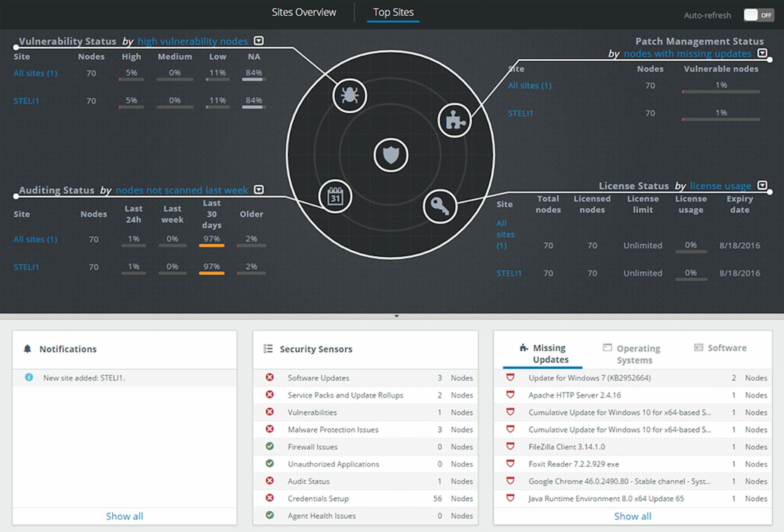Open the License Status dropdown arrow
784x532 pixels.
coord(762,185)
